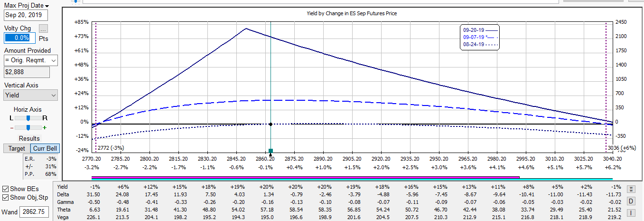The image size is (644, 221).
Task: Click the D icon button
Action: 631,201
